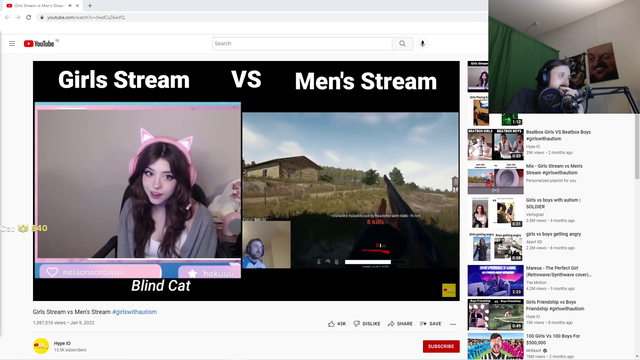This screenshot has width=640, height=360.
Task: Go to the YouTube home logo
Action: tap(39, 44)
